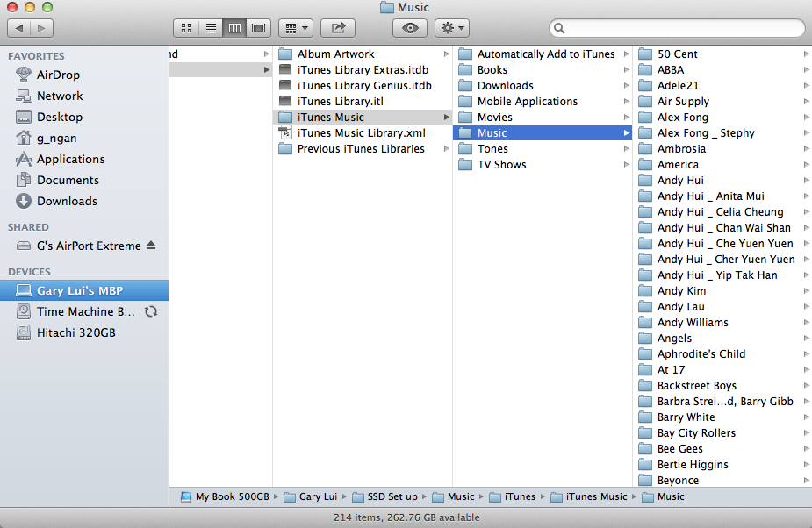The height and width of the screenshot is (528, 812).
Task: Open the Barry White folder
Action: click(722, 417)
